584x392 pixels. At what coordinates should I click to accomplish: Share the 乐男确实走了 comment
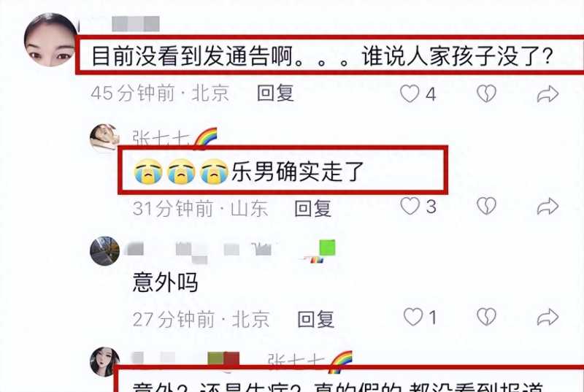click(x=547, y=207)
